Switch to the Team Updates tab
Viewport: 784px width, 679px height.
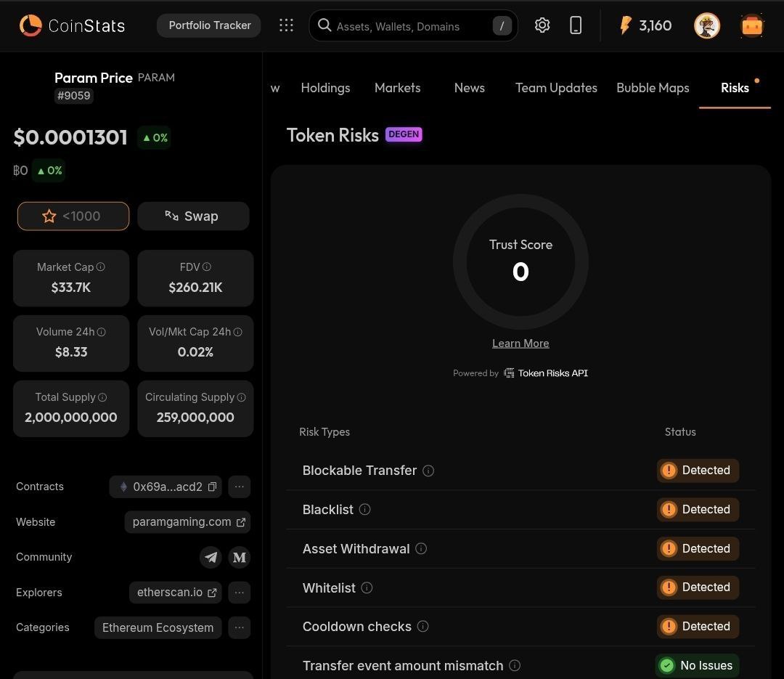[556, 88]
